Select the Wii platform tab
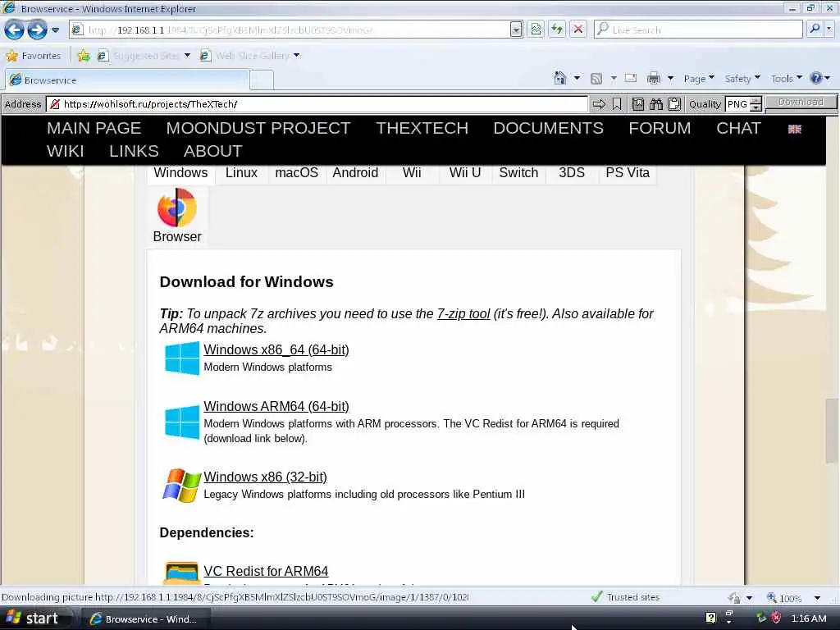840x630 pixels. (412, 173)
